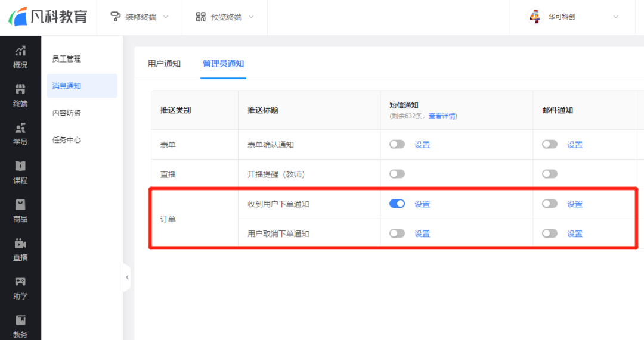Toggle SMS switch for 用户取消下单通知
644x340 pixels.
(x=397, y=233)
